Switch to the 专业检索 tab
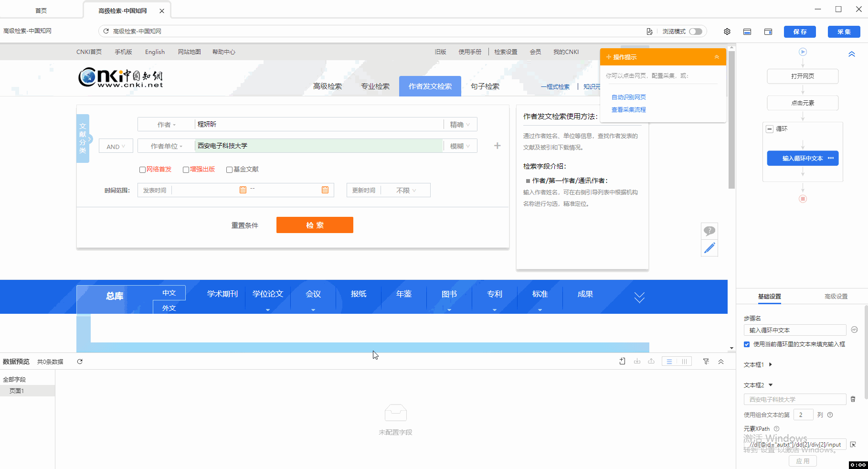This screenshot has width=868, height=469. [375, 86]
